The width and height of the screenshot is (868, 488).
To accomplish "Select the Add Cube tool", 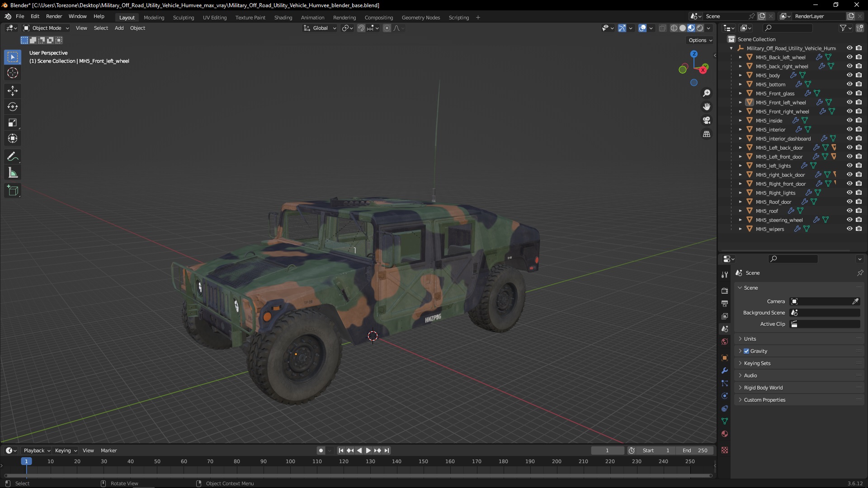I will [13, 191].
